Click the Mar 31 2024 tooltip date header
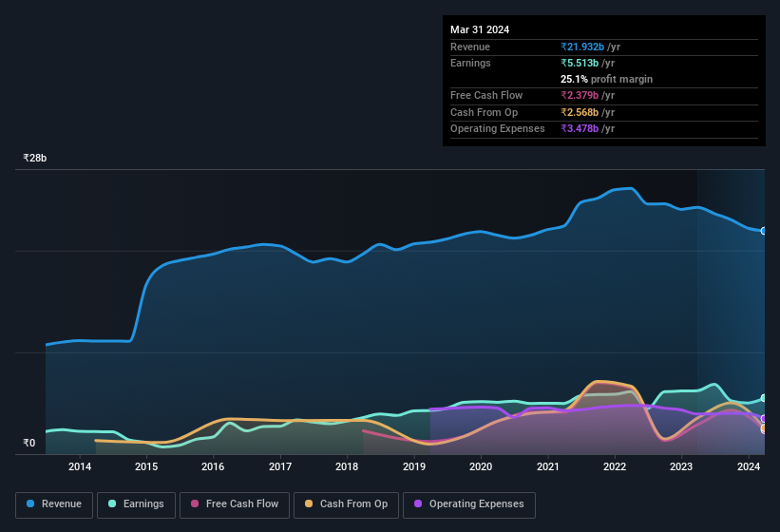The height and width of the screenshot is (532, 780). (x=480, y=29)
